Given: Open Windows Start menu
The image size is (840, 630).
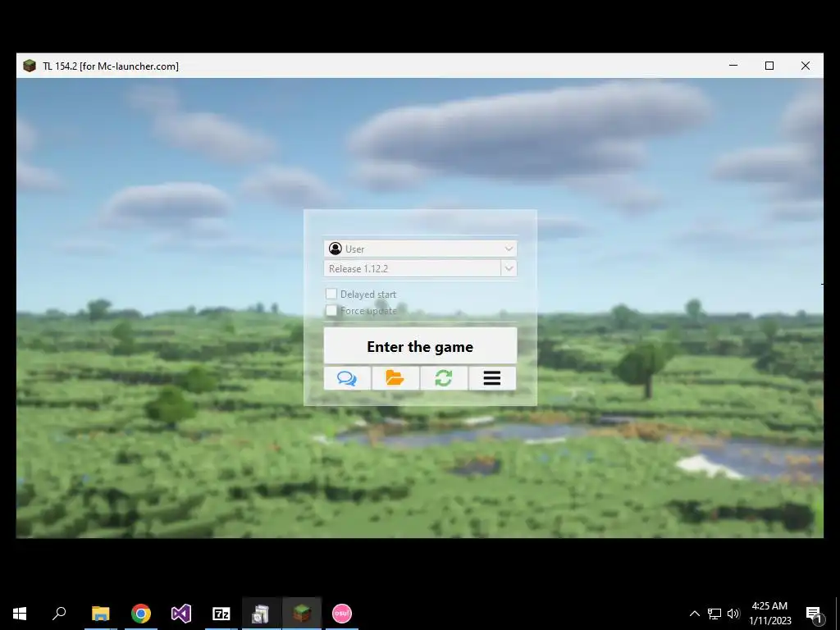Looking at the screenshot, I should pos(20,614).
